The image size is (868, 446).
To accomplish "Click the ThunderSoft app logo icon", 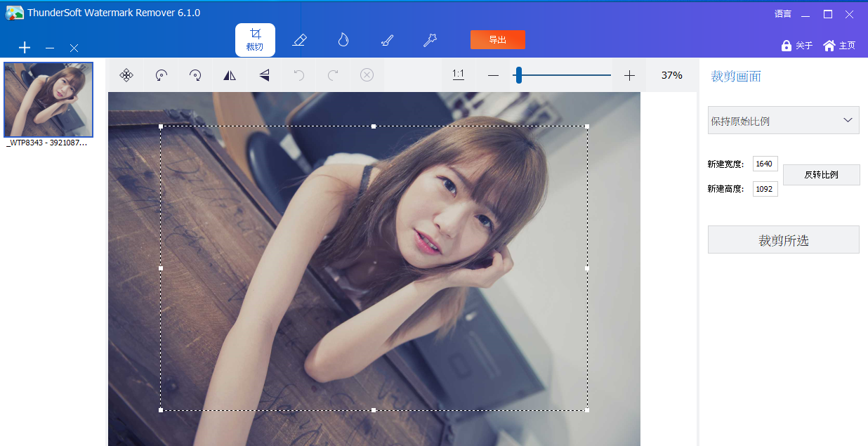I will [15, 13].
